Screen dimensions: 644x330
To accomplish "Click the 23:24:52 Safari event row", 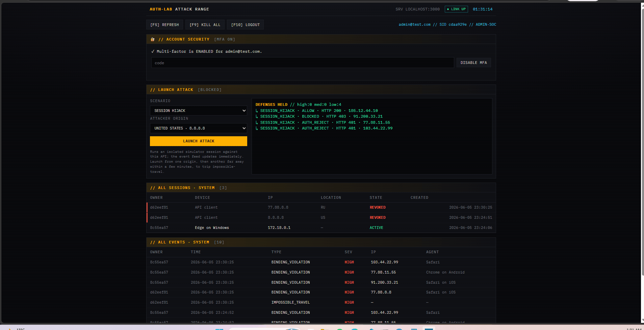I will (x=321, y=312).
